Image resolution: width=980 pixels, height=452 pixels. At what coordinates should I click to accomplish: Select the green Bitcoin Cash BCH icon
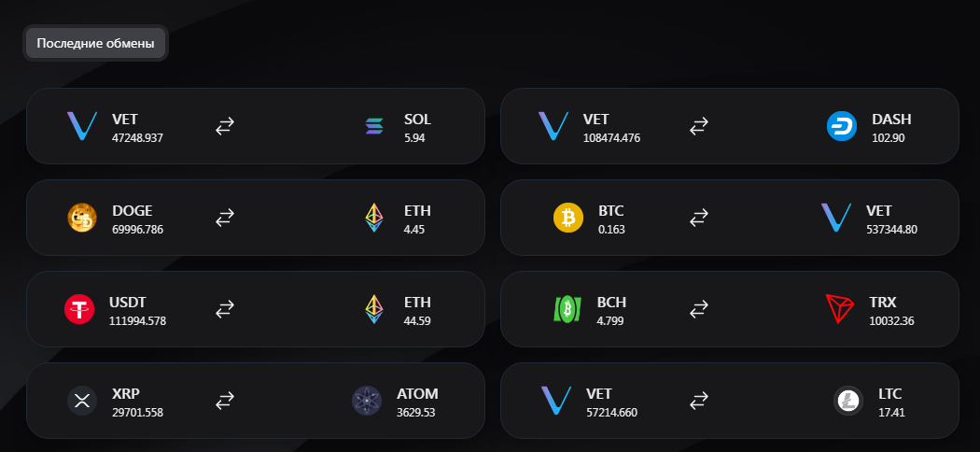[x=567, y=309]
